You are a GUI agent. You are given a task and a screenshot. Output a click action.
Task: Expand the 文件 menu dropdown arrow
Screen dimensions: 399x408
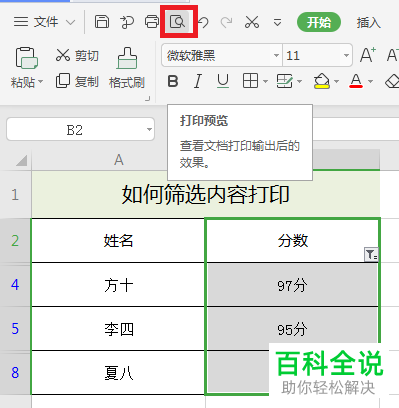[x=70, y=22]
